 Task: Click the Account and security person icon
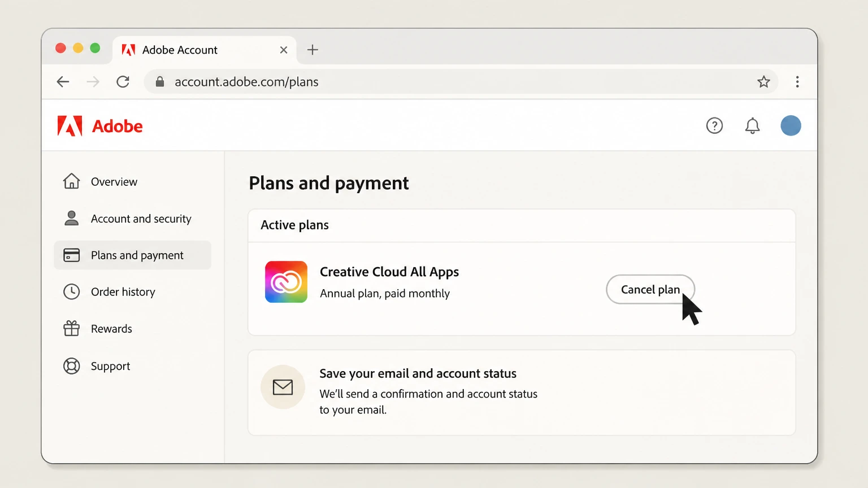coord(72,218)
